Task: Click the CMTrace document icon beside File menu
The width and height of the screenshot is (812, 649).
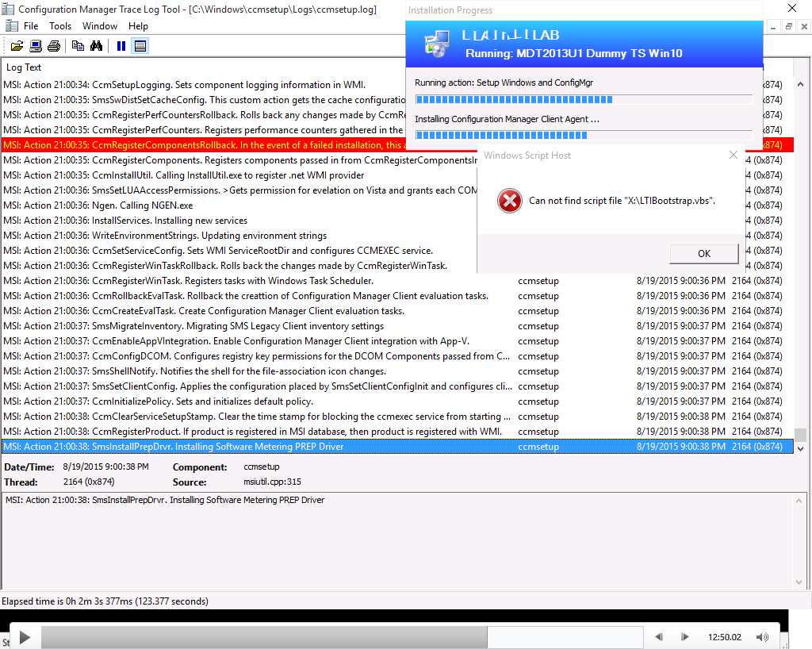Action: pyautogui.click(x=12, y=26)
